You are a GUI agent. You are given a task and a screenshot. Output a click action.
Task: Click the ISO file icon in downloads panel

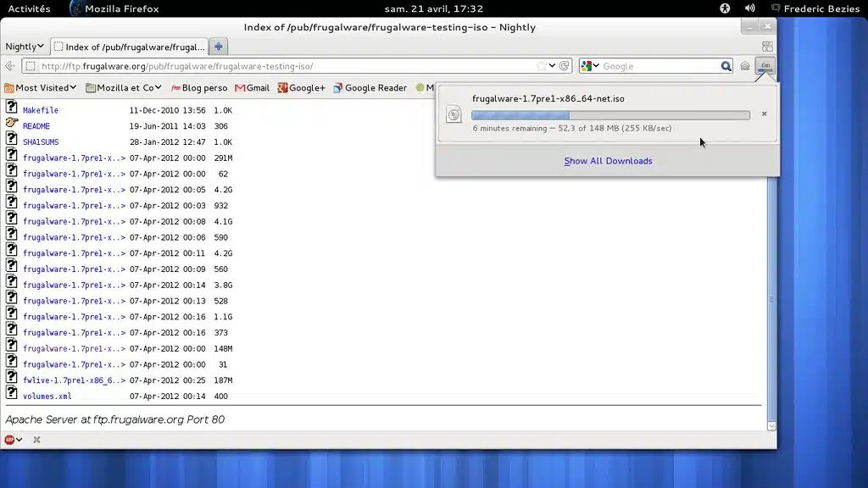(453, 114)
